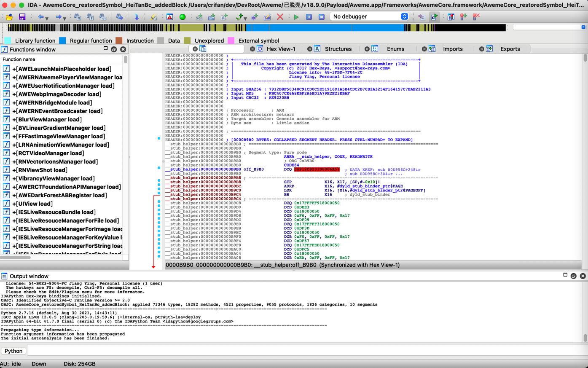The image size is (588, 368).
Task: Switch to the Structures tab
Action: tap(338, 49)
